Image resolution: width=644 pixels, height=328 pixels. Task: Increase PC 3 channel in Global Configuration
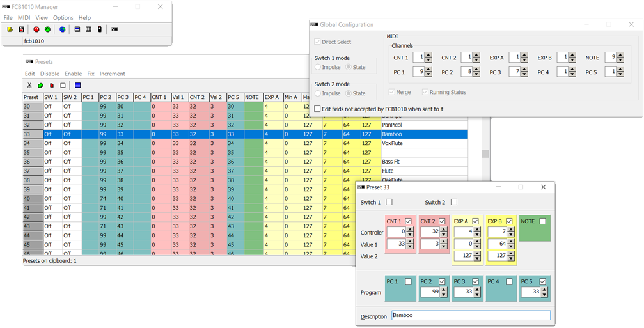coord(524,70)
